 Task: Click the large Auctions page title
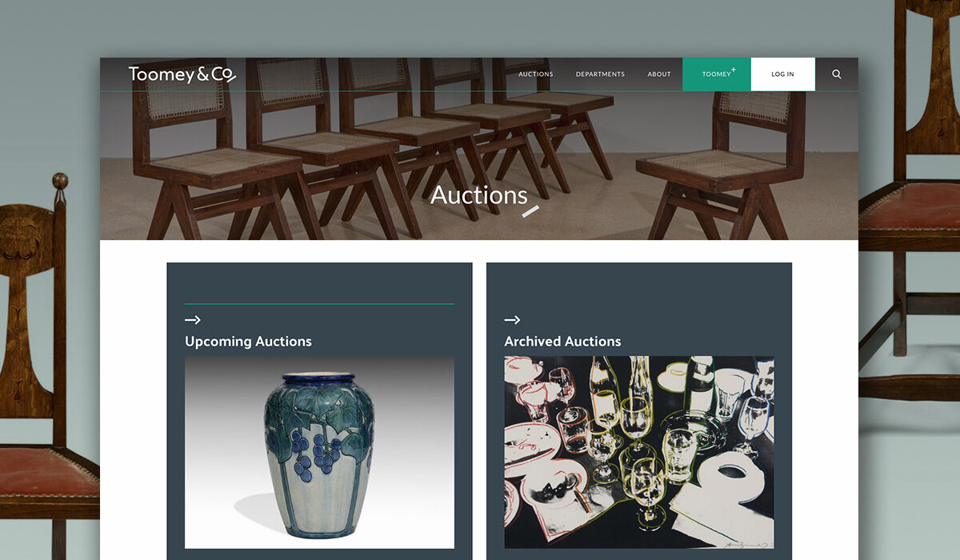point(479,195)
